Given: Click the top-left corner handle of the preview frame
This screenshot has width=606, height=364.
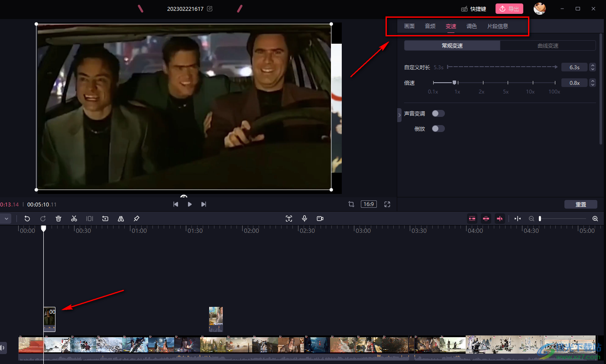Looking at the screenshot, I should [36, 24].
